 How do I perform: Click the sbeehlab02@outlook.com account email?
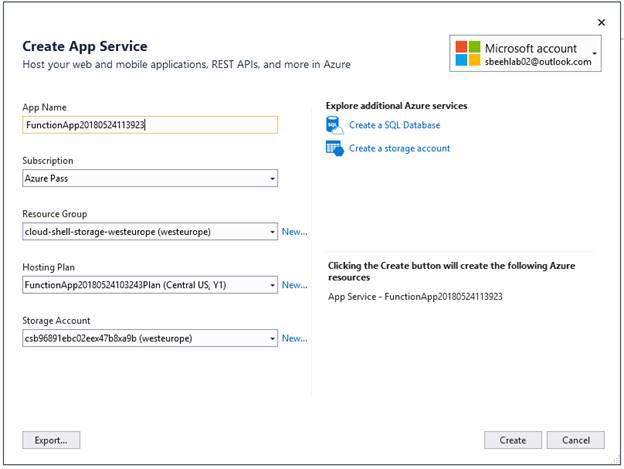click(538, 62)
